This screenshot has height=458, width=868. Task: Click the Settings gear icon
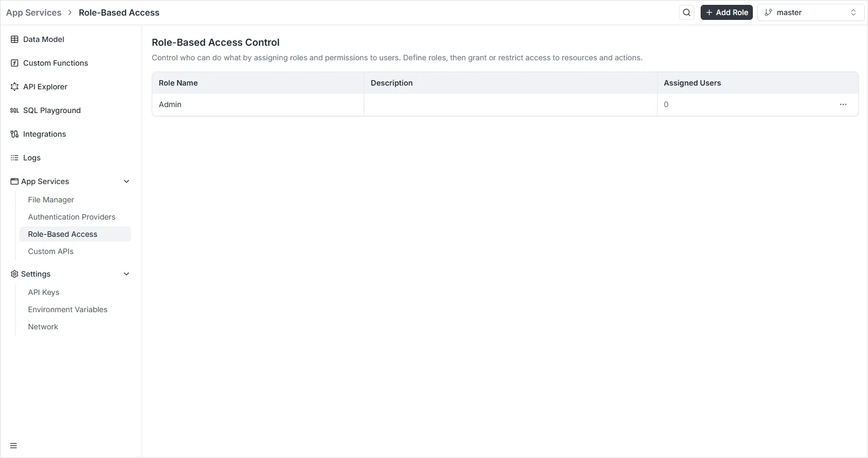click(15, 274)
